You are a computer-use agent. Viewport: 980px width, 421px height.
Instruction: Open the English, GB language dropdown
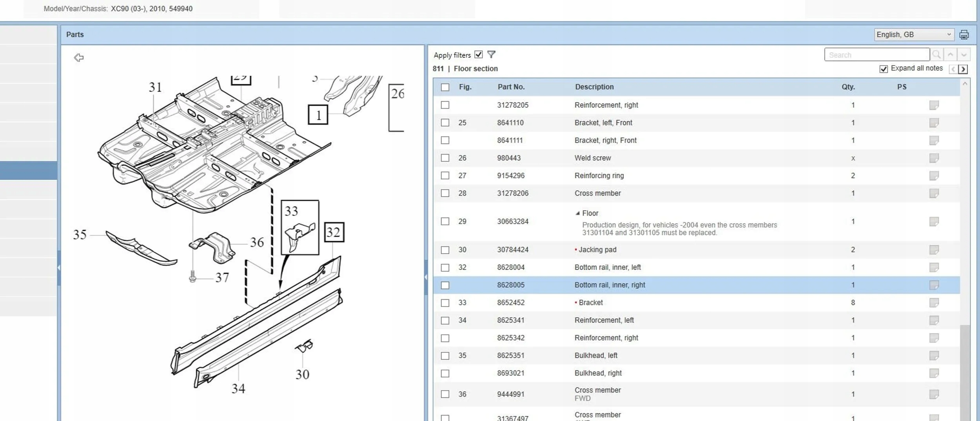[914, 35]
